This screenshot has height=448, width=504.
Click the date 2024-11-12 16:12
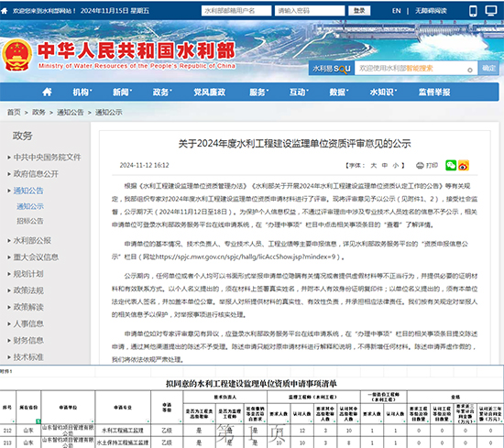(x=144, y=165)
